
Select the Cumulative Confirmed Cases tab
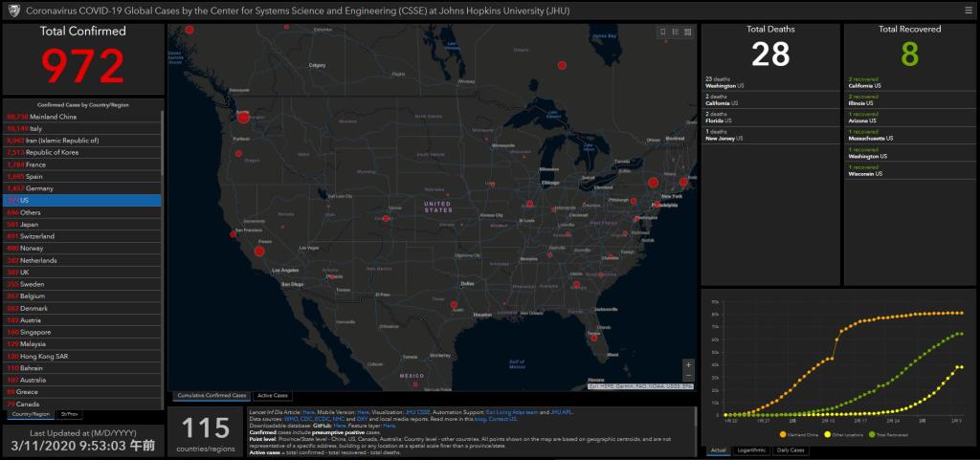point(212,395)
